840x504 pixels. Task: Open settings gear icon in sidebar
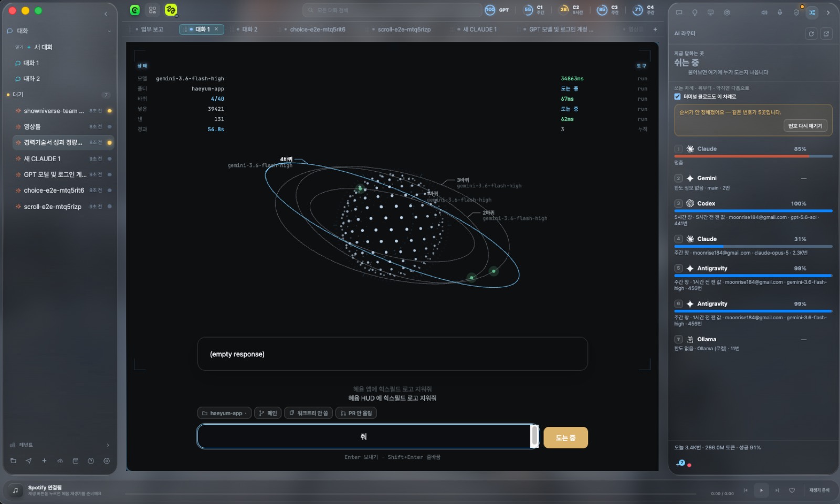(x=107, y=461)
